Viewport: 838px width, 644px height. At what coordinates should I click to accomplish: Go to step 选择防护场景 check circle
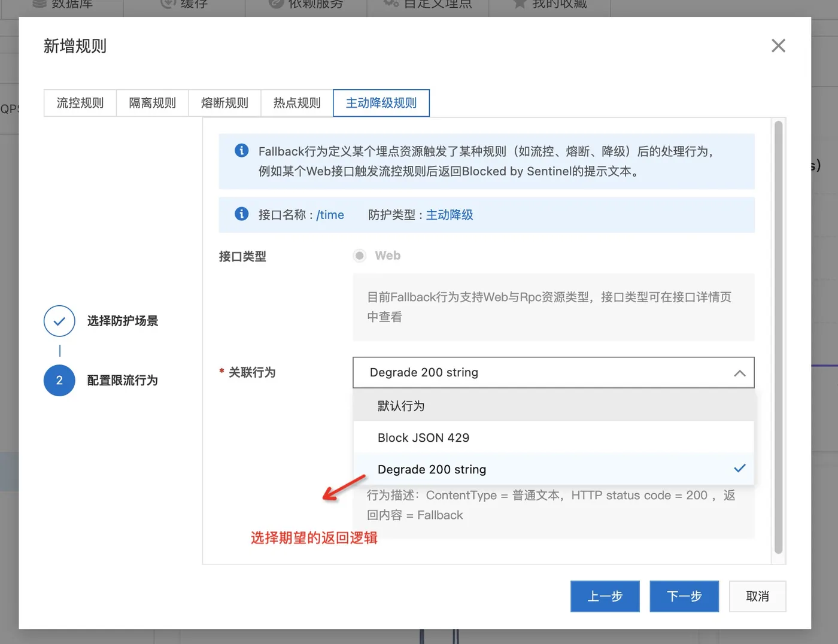tap(59, 321)
